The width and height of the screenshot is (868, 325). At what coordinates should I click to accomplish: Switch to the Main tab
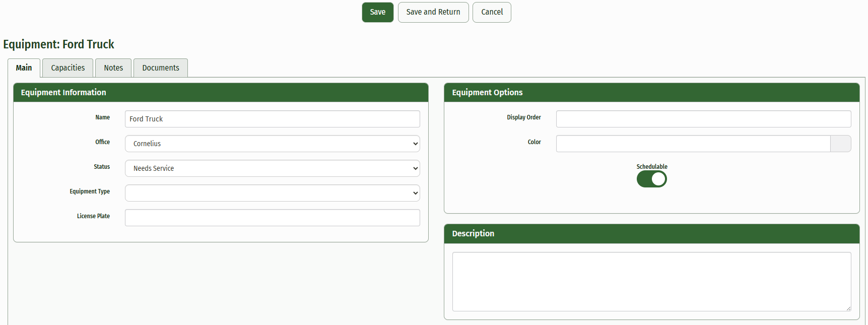click(x=24, y=68)
